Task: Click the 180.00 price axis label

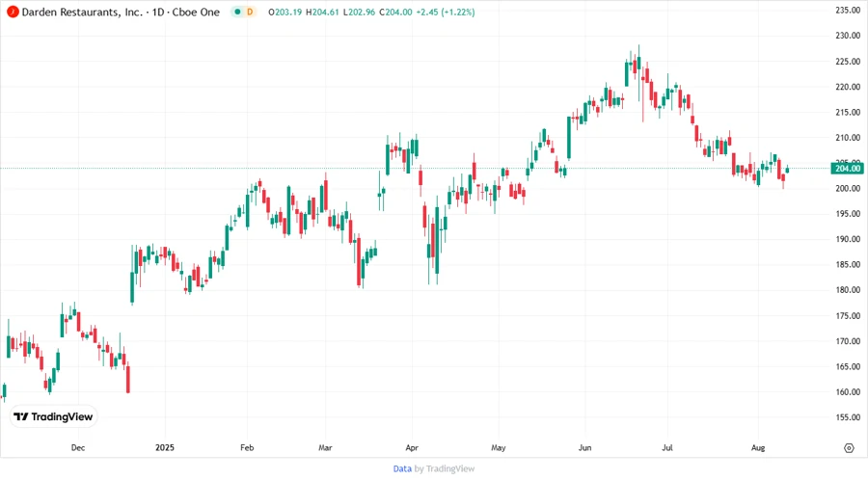Action: point(848,290)
